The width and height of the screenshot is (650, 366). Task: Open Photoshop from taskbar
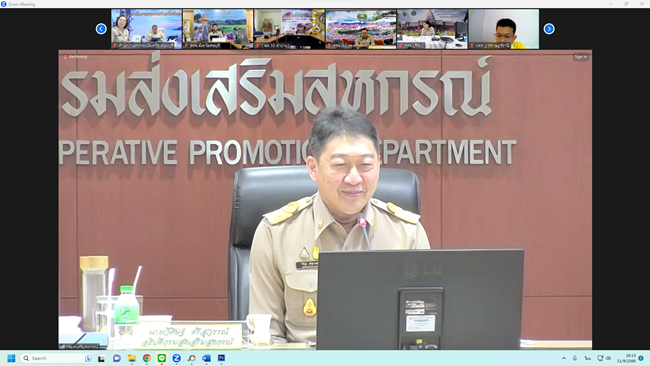[x=221, y=358]
